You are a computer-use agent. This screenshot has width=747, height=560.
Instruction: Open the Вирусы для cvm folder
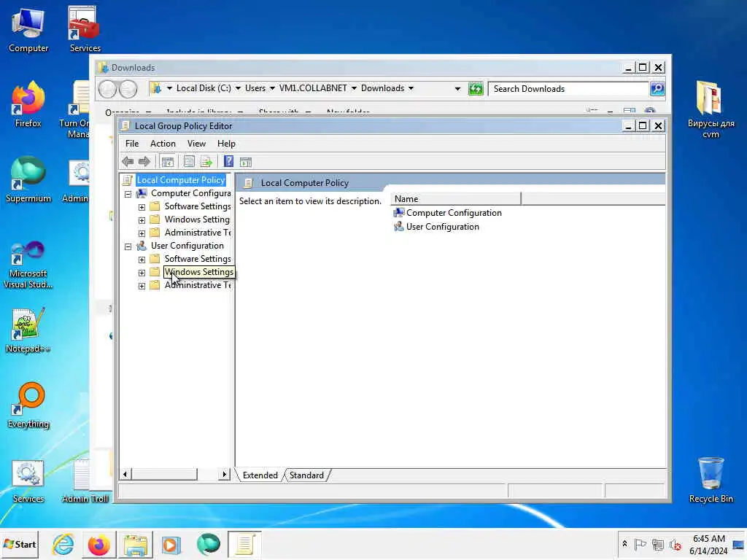(711, 109)
